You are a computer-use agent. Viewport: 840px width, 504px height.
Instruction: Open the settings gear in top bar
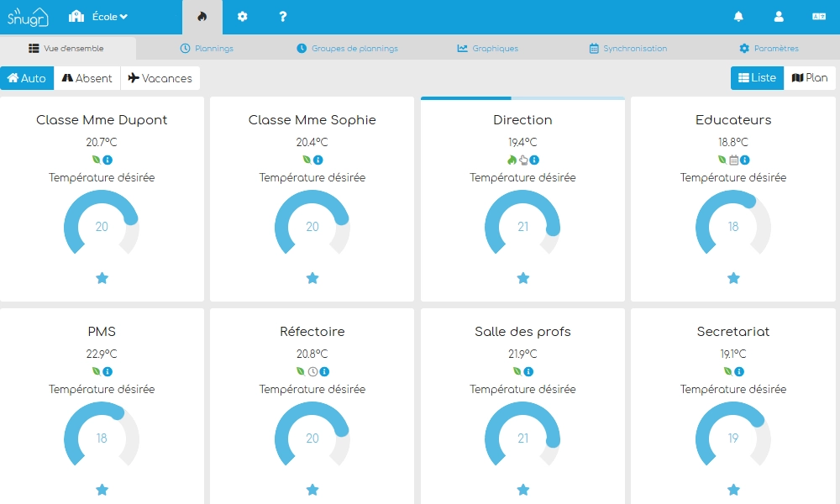tap(242, 17)
